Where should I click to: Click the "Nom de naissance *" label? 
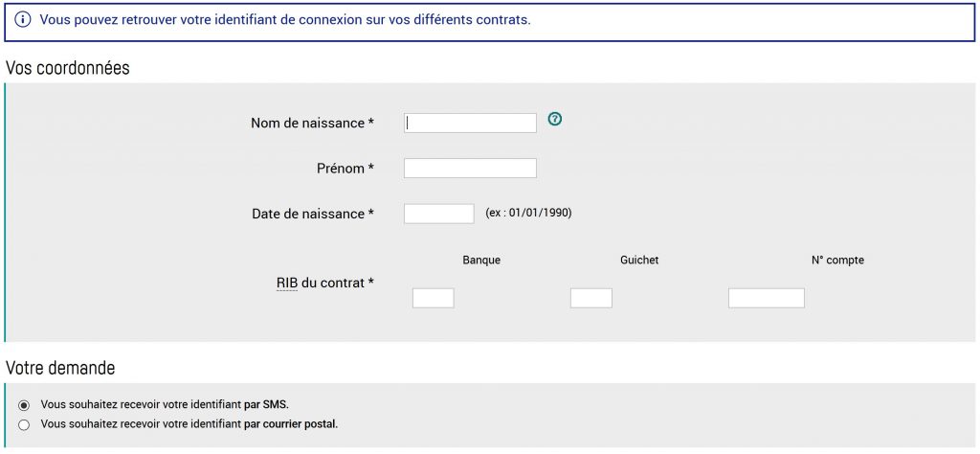(312, 123)
